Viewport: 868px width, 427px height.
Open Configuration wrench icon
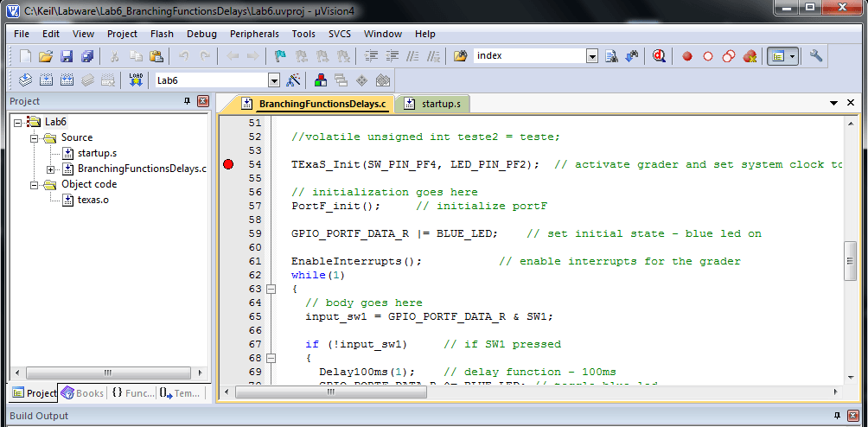[x=815, y=56]
